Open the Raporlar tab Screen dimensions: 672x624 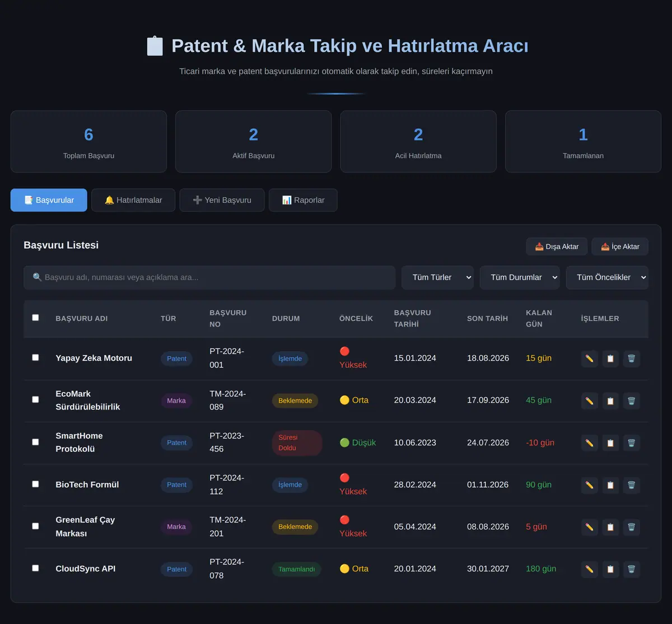point(303,200)
